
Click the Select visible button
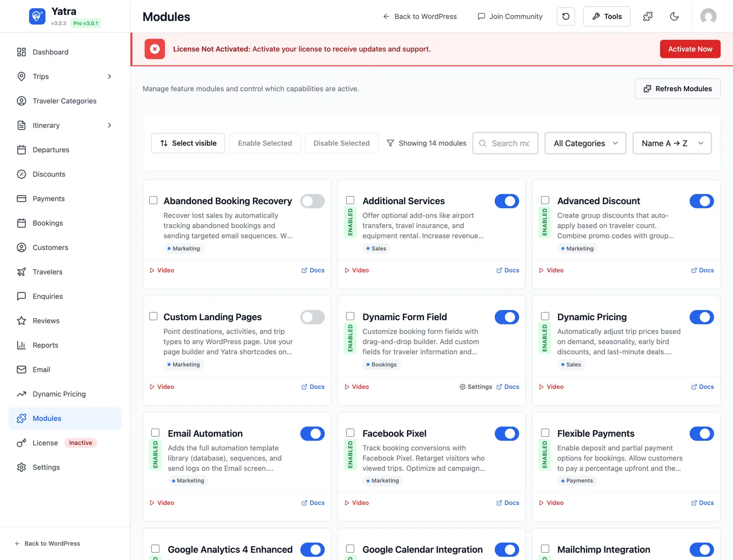click(188, 143)
